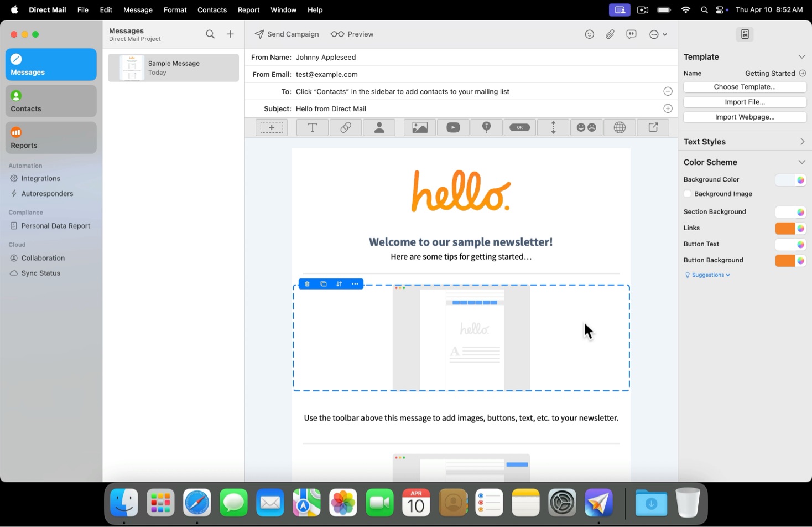Expand the Text Styles section
This screenshot has height=527, width=812.
(x=801, y=142)
